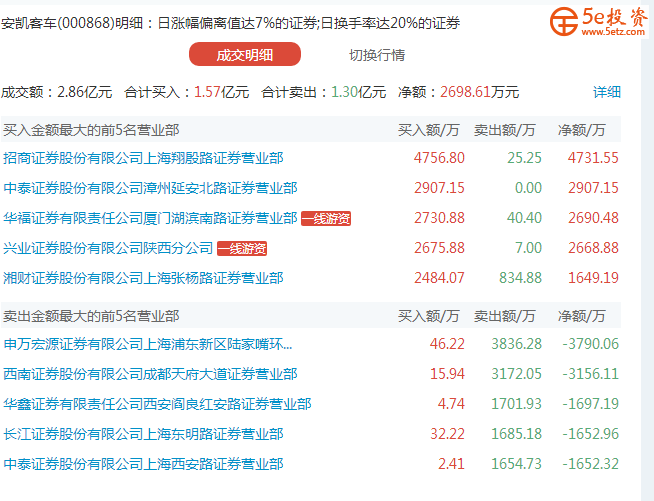This screenshot has width=654, height=501.
Task: Click the sell amount 3836.28
Action: [x=516, y=344]
